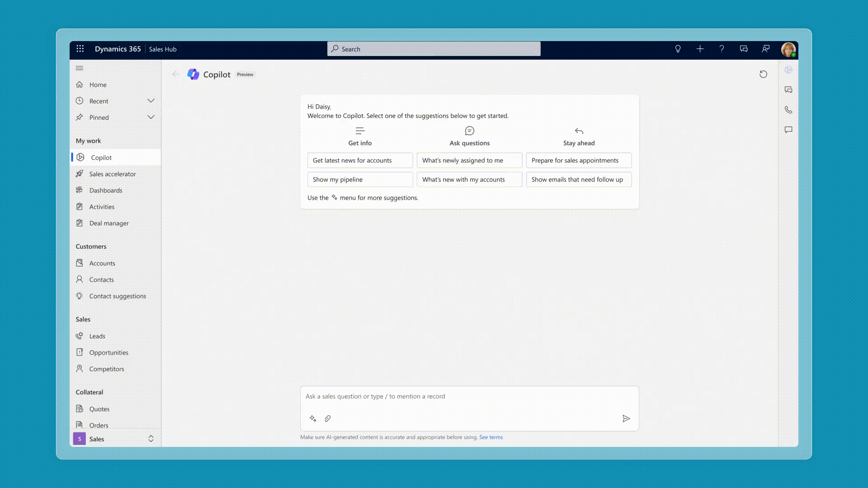Open the Sales area switcher dropdown
This screenshot has width=868, height=488.
click(x=151, y=439)
